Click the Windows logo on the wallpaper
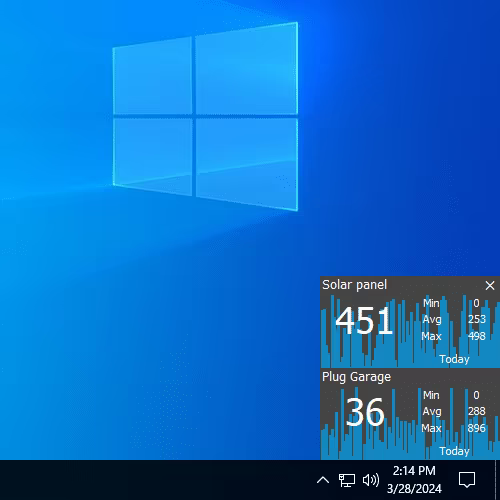The height and width of the screenshot is (500, 500). tap(205, 116)
